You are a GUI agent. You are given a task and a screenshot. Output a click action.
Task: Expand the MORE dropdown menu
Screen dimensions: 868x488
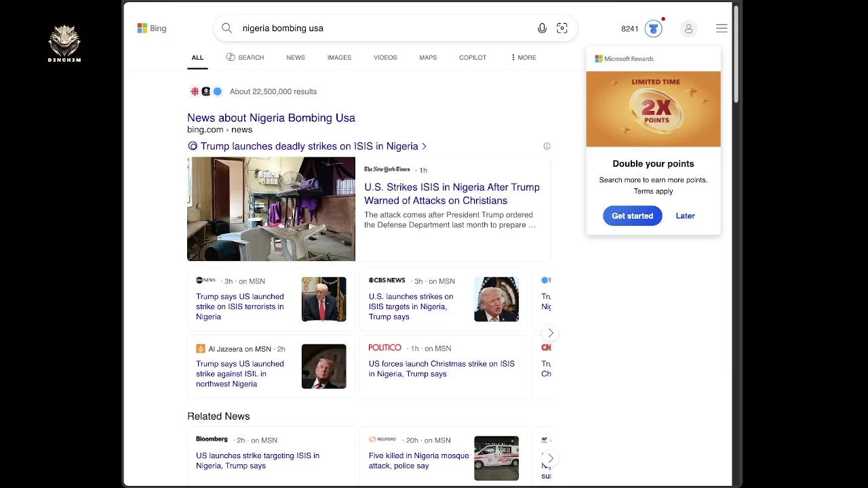524,58
